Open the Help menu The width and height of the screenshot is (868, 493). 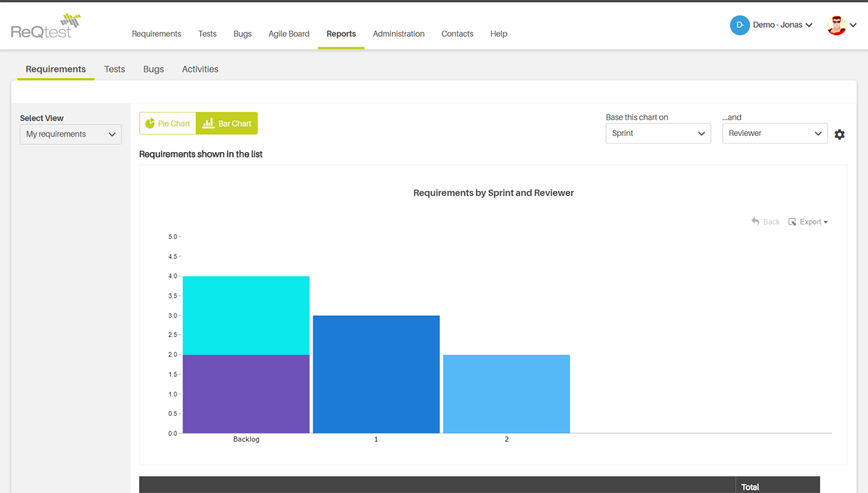pos(499,34)
